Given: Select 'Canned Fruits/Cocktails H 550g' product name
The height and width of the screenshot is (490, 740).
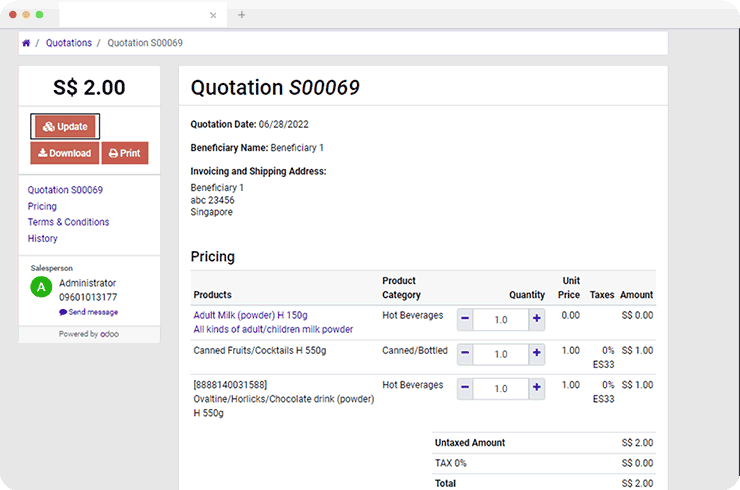Looking at the screenshot, I should (x=260, y=350).
